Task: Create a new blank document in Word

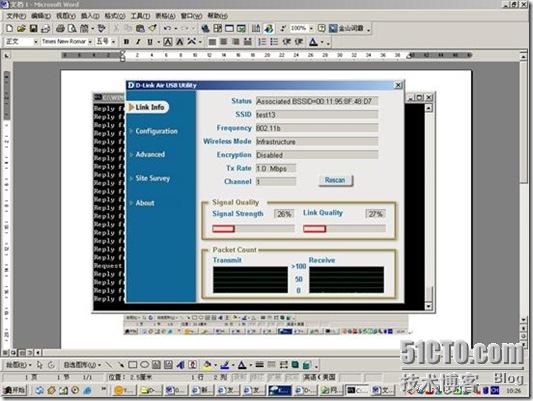Action: [x=10, y=29]
